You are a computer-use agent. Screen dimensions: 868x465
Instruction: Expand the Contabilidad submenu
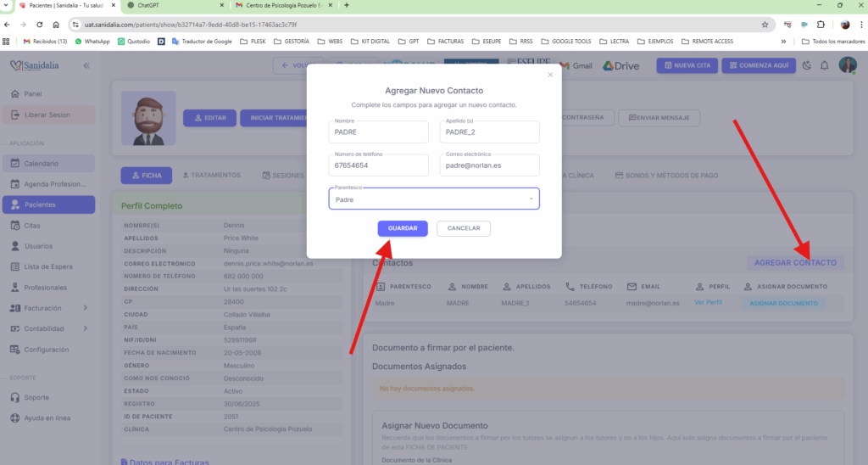[x=86, y=328]
